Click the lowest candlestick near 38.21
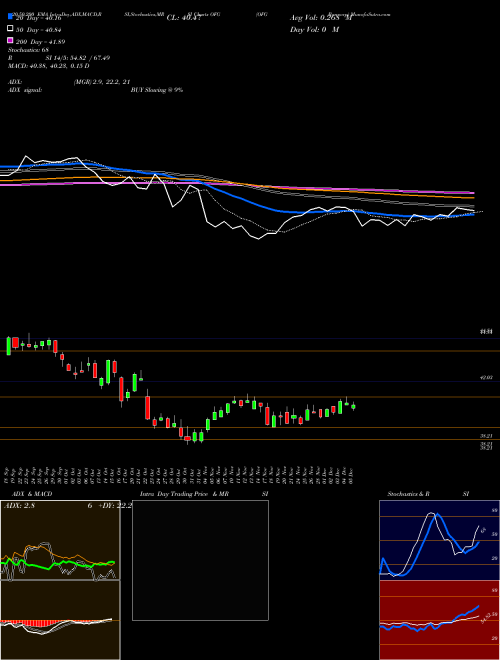The image size is (500, 660). [188, 436]
